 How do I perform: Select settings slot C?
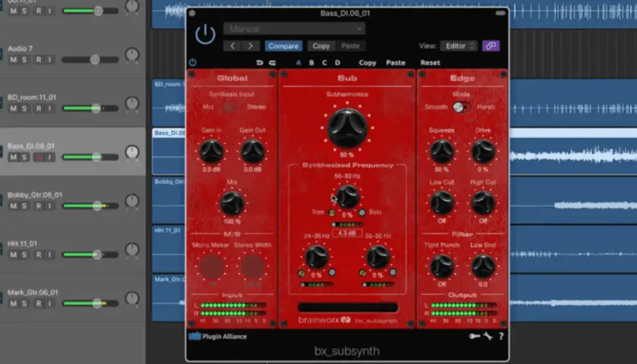coord(325,62)
